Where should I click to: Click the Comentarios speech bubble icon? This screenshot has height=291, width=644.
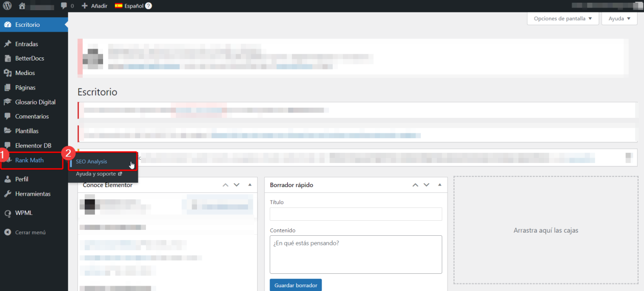coord(8,116)
